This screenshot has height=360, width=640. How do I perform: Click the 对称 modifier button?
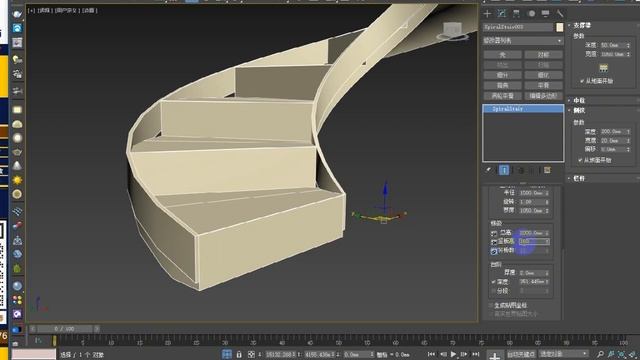544,55
